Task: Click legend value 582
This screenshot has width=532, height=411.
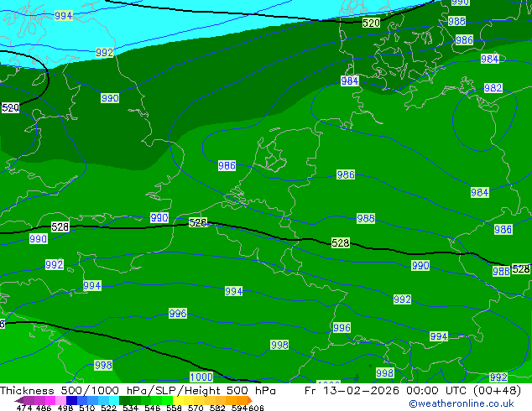Action: pyautogui.click(x=217, y=408)
